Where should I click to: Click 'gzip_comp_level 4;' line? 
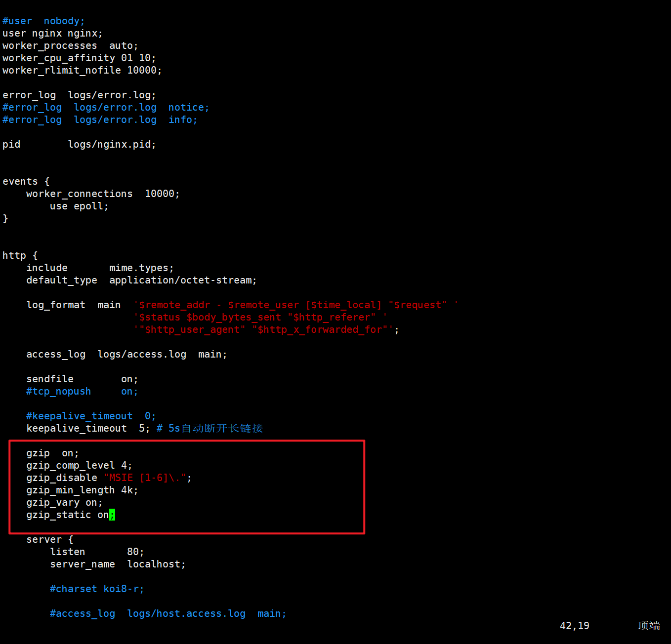click(79, 466)
